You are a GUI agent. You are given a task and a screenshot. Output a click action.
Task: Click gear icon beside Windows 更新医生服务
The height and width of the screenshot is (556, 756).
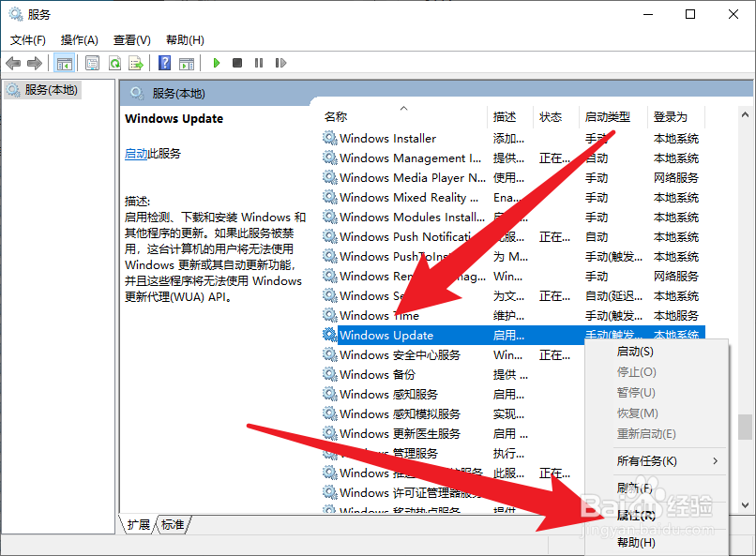click(330, 433)
